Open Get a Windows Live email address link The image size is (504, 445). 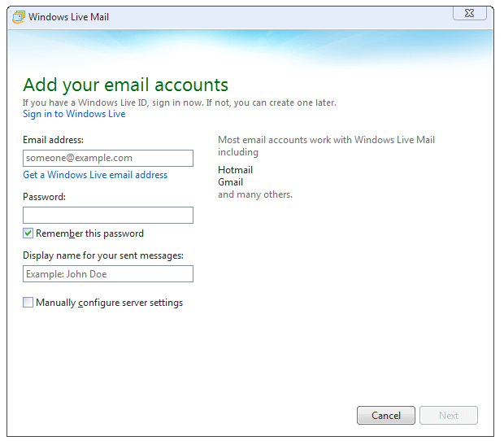click(x=95, y=175)
